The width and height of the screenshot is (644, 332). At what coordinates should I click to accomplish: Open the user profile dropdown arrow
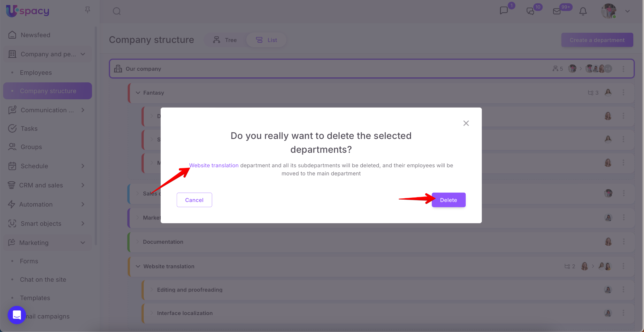[627, 11]
